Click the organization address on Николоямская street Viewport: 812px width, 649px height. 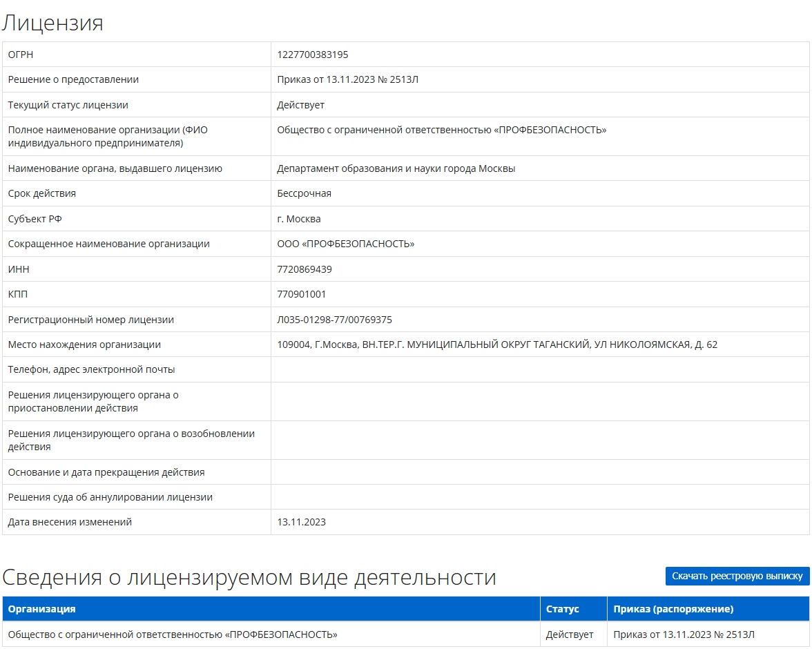coord(497,345)
